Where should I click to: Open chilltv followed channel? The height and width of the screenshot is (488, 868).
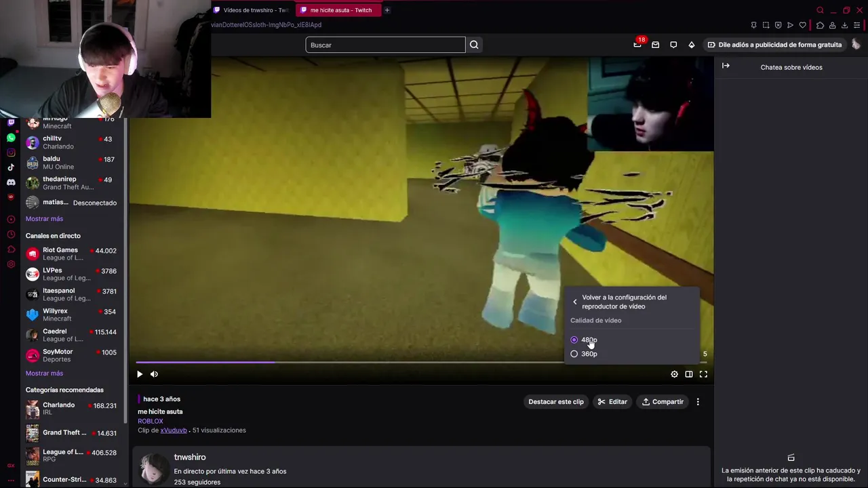coord(71,142)
